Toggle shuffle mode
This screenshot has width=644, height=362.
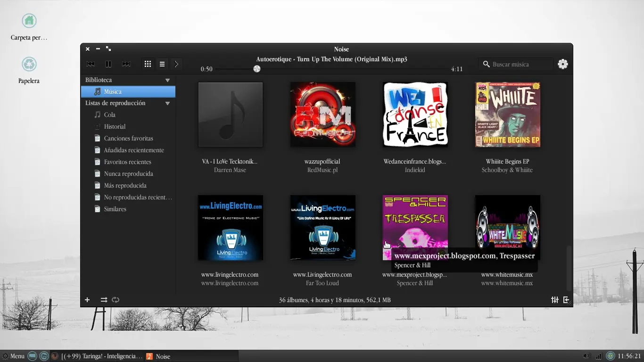point(104,300)
